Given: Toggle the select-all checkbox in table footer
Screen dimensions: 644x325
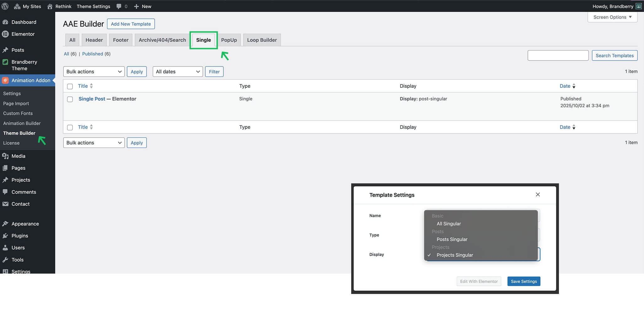Looking at the screenshot, I should pos(70,128).
